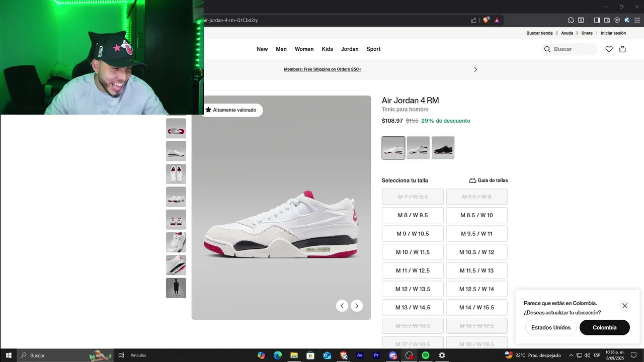Open Settings gear from taskbar
The width and height of the screenshot is (644, 362).
pos(442,355)
